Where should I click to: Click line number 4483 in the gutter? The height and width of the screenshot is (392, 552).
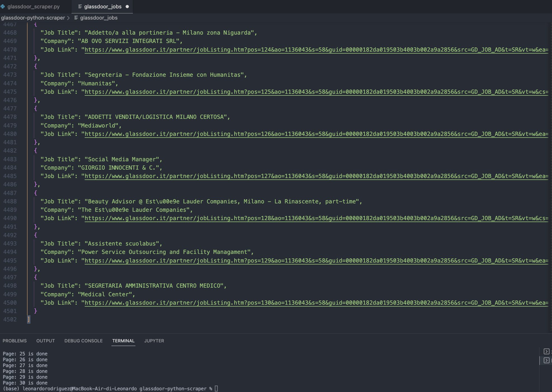10,159
